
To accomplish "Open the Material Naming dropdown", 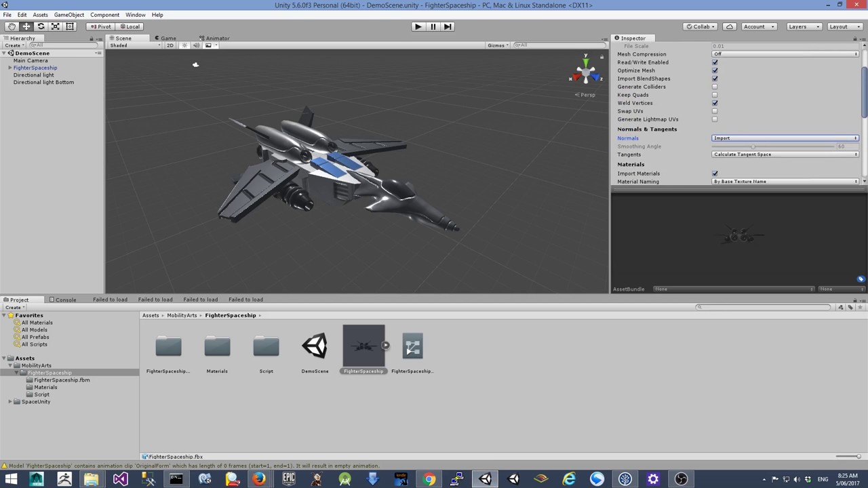I will (785, 182).
